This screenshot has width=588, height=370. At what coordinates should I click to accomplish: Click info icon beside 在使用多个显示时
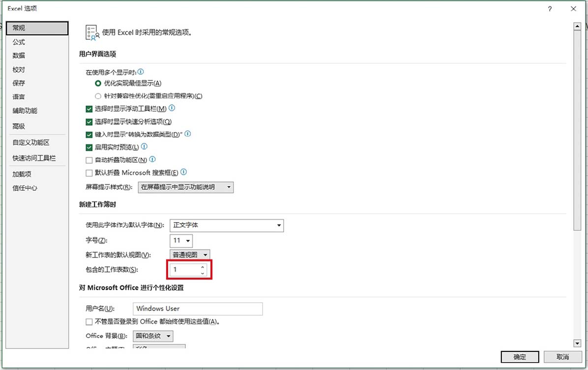pos(141,72)
